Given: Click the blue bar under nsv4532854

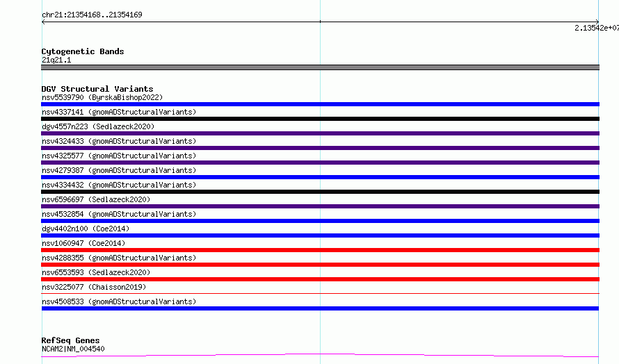Looking at the screenshot, I should point(320,221).
